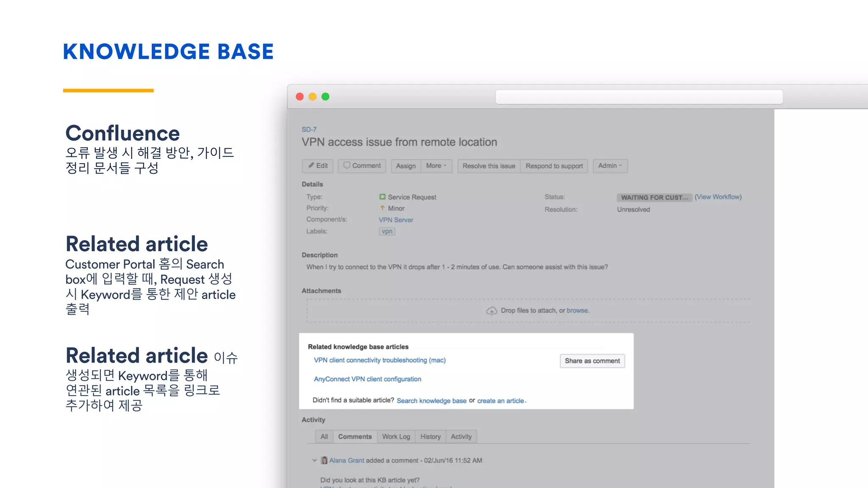The image size is (868, 488).
Task: Open Alana Grant's profile link
Action: click(347, 460)
